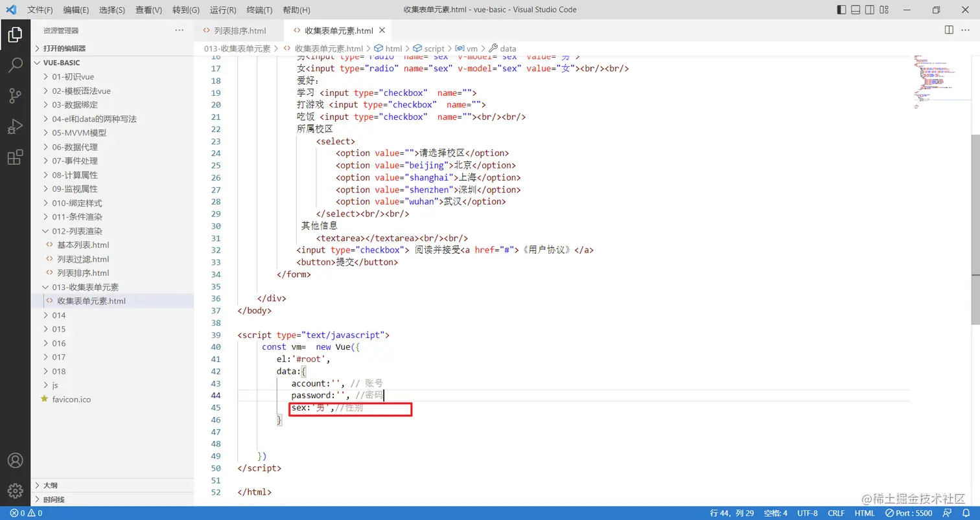Change language mode via HTML
This screenshot has width=980, height=520.
coord(865,513)
